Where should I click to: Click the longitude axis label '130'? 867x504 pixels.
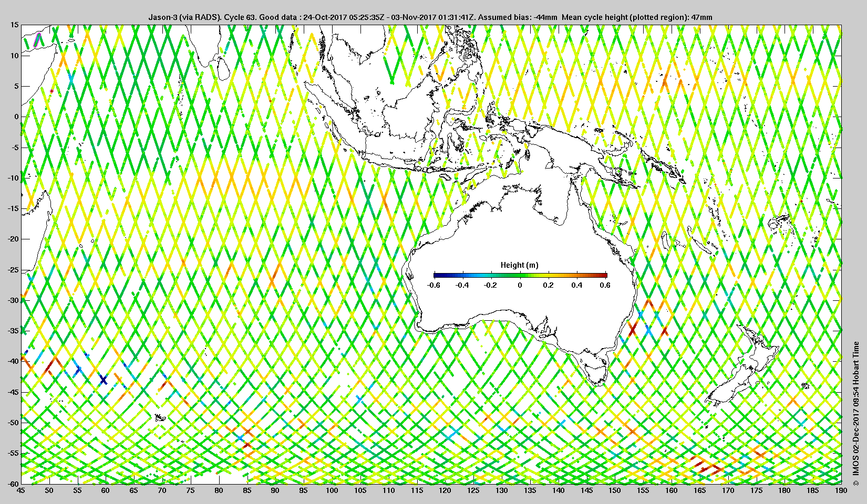pos(502,490)
